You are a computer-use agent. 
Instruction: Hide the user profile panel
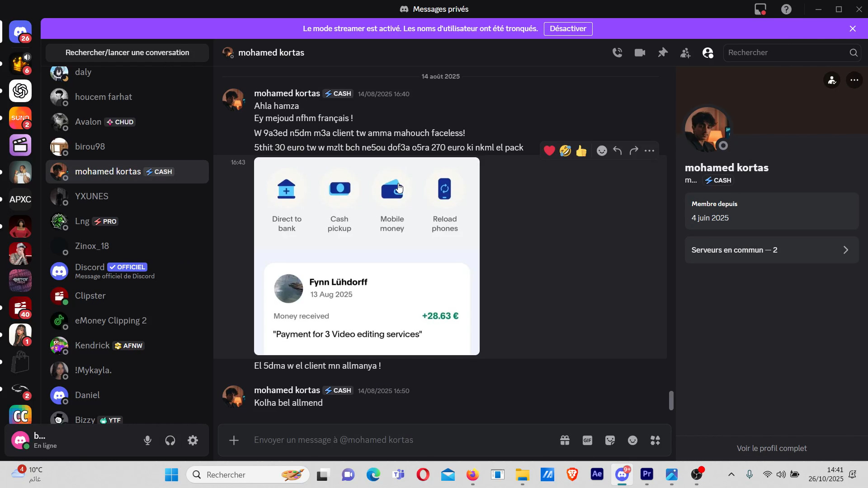708,53
